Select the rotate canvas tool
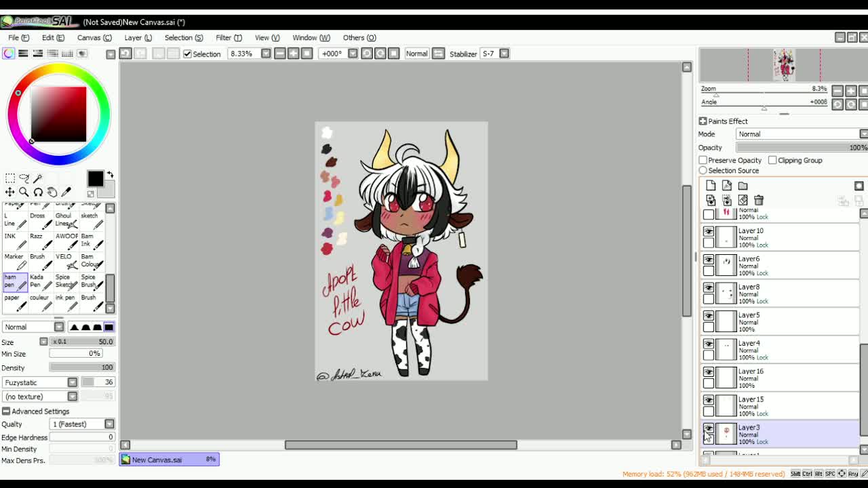Screen dimensions: 868x488 (38, 192)
